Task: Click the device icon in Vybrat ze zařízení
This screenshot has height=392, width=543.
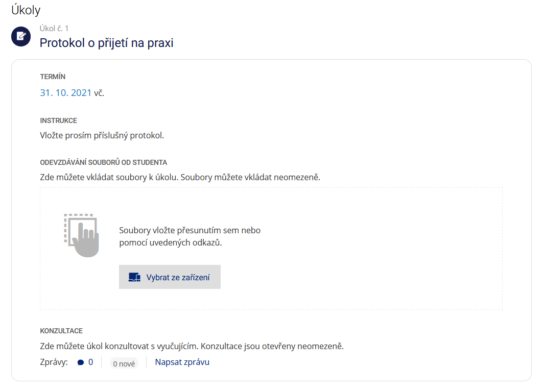Action: click(x=134, y=277)
